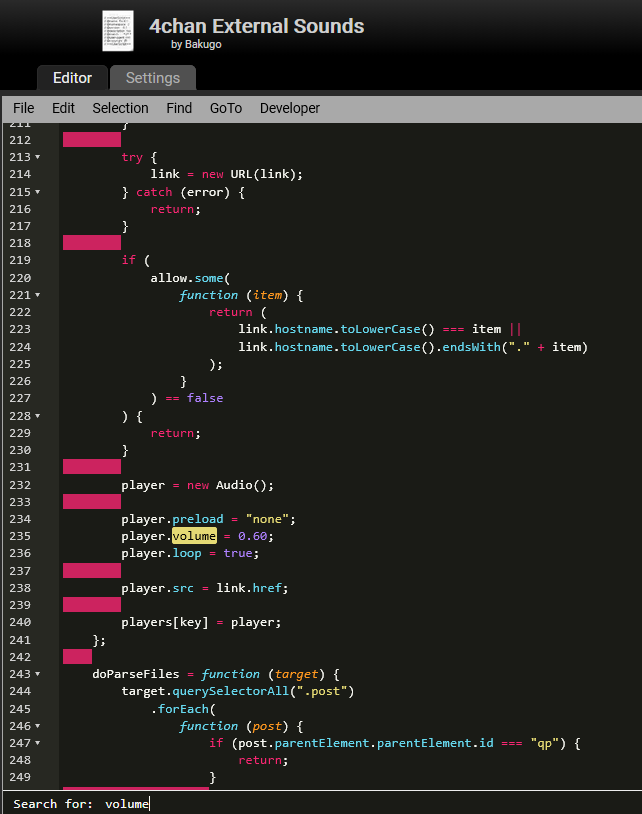Open the Find menu

pyautogui.click(x=179, y=108)
